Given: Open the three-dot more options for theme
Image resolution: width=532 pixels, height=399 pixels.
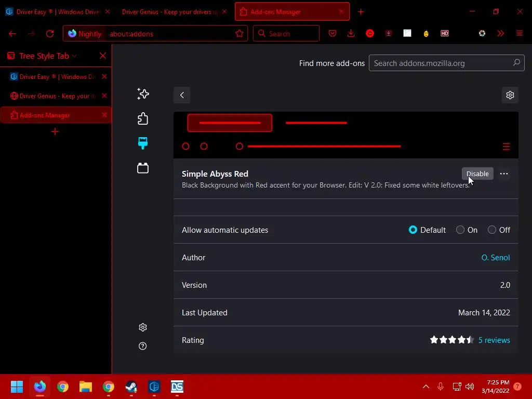Looking at the screenshot, I should pos(504,174).
